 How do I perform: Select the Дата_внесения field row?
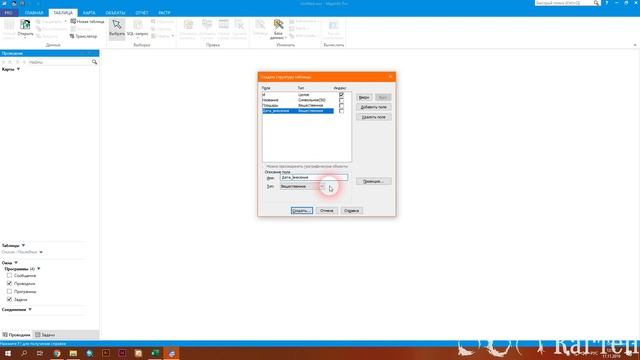click(298, 111)
